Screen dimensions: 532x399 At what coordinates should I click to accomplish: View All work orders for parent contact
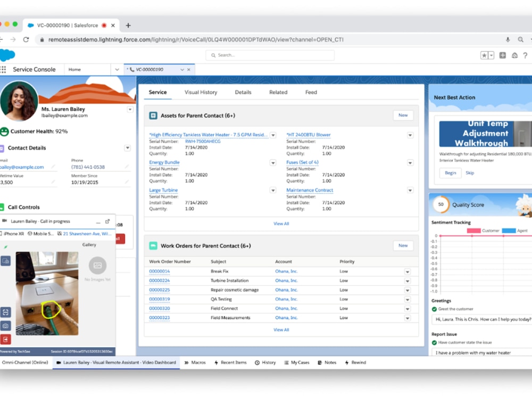click(x=281, y=329)
